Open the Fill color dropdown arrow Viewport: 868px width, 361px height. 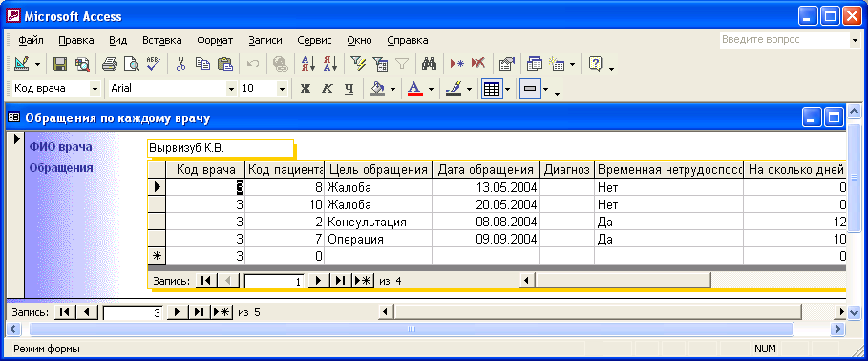392,89
